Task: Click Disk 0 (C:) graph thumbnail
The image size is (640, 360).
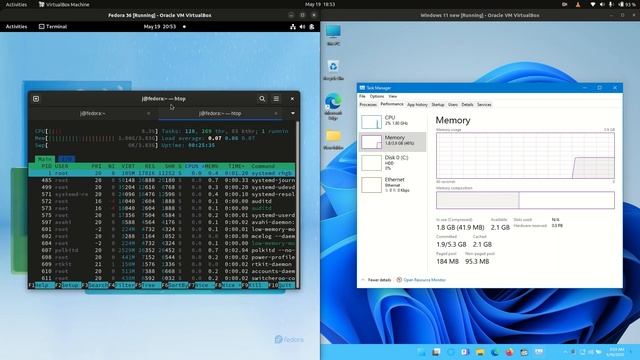Action: [x=371, y=163]
